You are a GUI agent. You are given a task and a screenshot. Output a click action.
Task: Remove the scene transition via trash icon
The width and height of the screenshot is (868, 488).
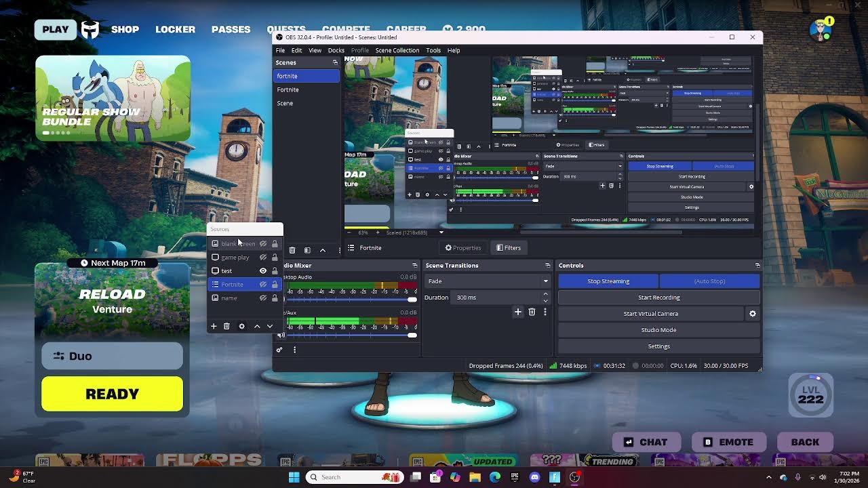[532, 312]
